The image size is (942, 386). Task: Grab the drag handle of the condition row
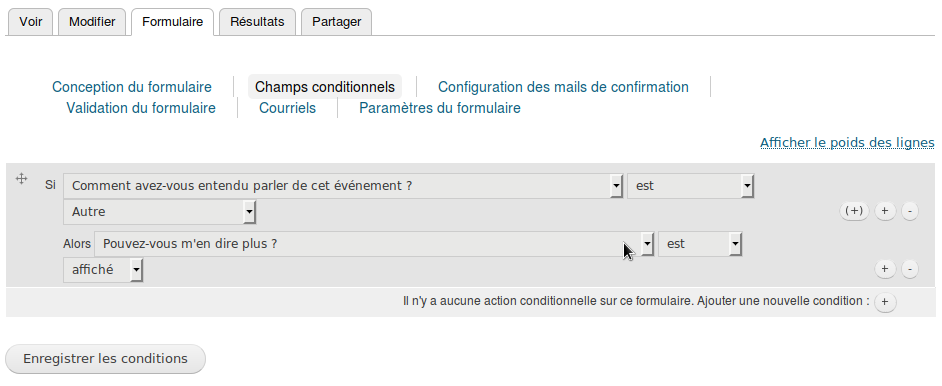pos(21,178)
